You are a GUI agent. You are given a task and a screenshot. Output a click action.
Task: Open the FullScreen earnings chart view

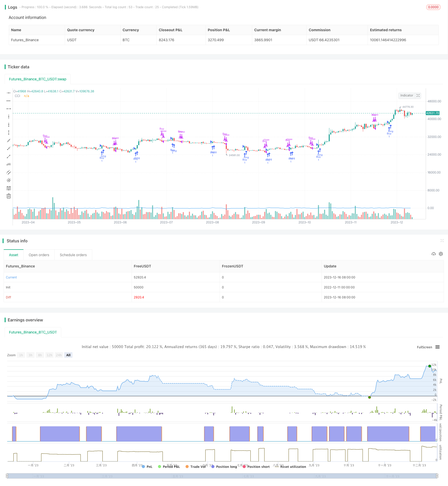pyautogui.click(x=424, y=347)
